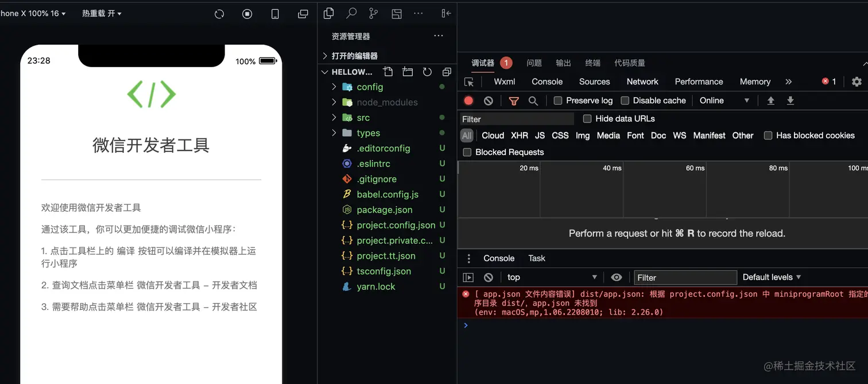Show console sidebar icon
This screenshot has width=868, height=384.
(x=468, y=277)
